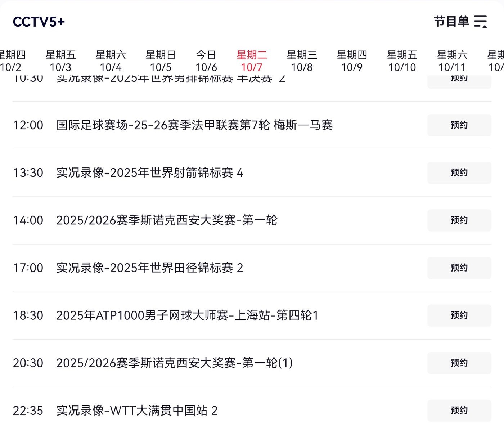
Task: Open the 节目单 program list label
Action: click(x=451, y=22)
